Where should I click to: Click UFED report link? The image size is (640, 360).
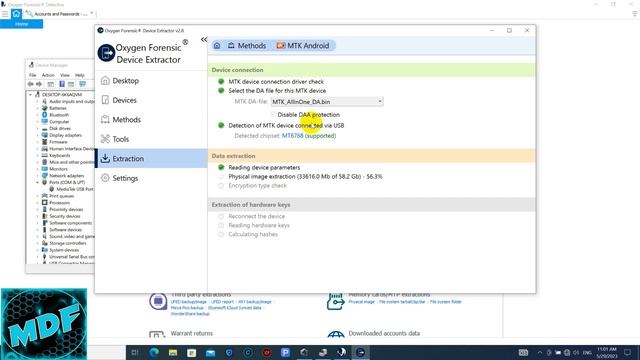click(x=222, y=302)
